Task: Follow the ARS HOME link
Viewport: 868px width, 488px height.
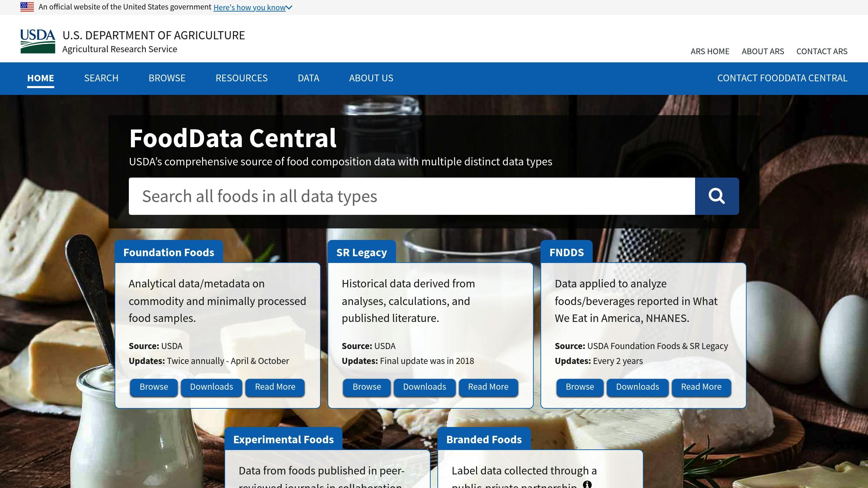Action: pos(710,52)
